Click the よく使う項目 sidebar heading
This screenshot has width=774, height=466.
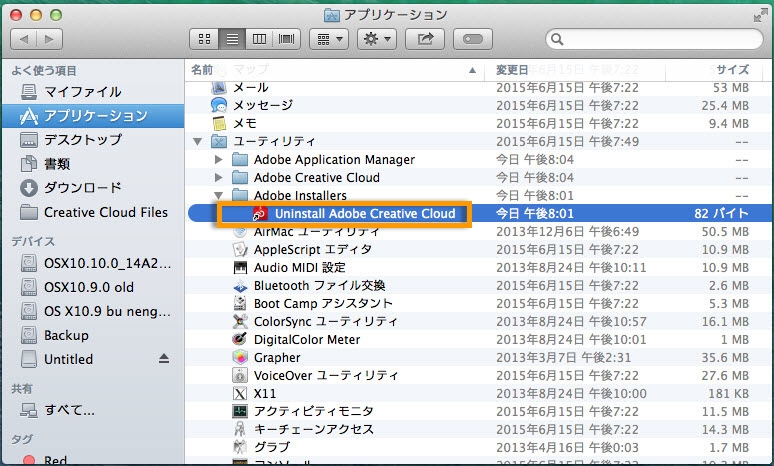(44, 71)
